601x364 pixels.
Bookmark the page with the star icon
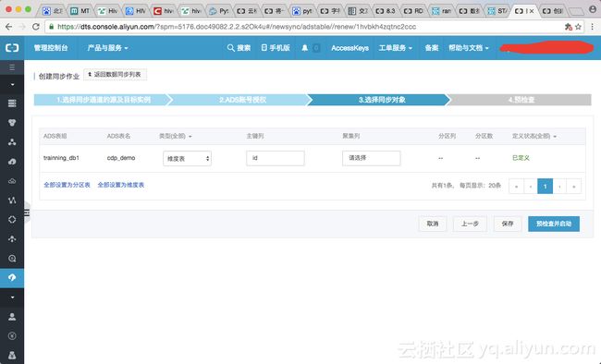(x=579, y=27)
